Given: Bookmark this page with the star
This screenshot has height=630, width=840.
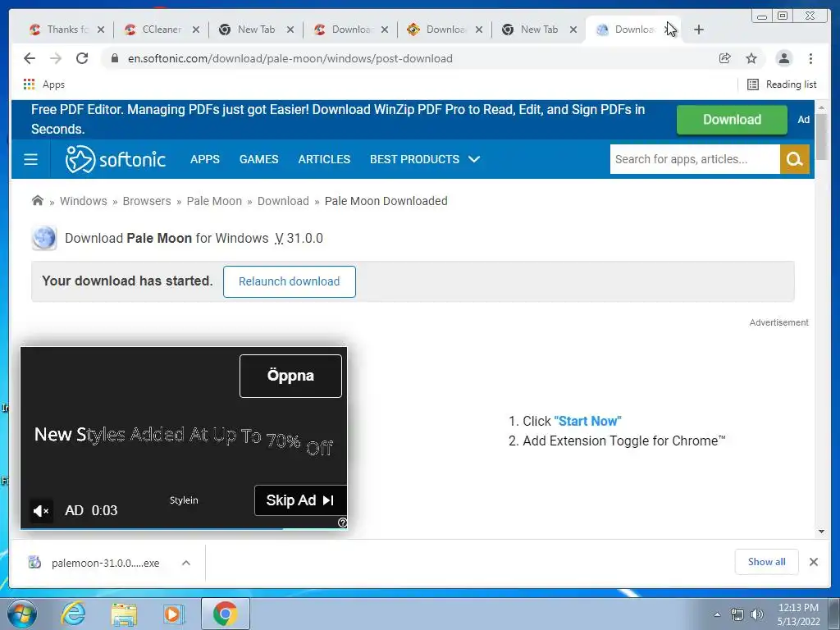Looking at the screenshot, I should 751,58.
